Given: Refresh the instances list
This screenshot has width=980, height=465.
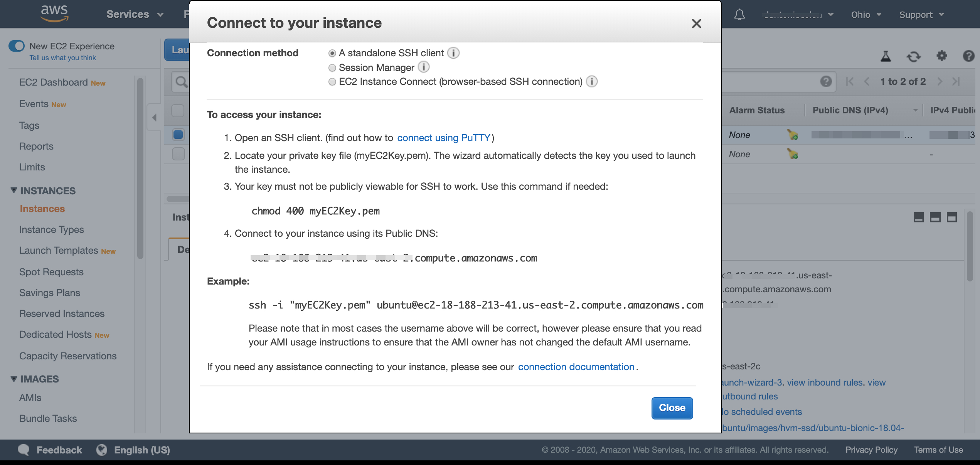Looking at the screenshot, I should [x=914, y=56].
